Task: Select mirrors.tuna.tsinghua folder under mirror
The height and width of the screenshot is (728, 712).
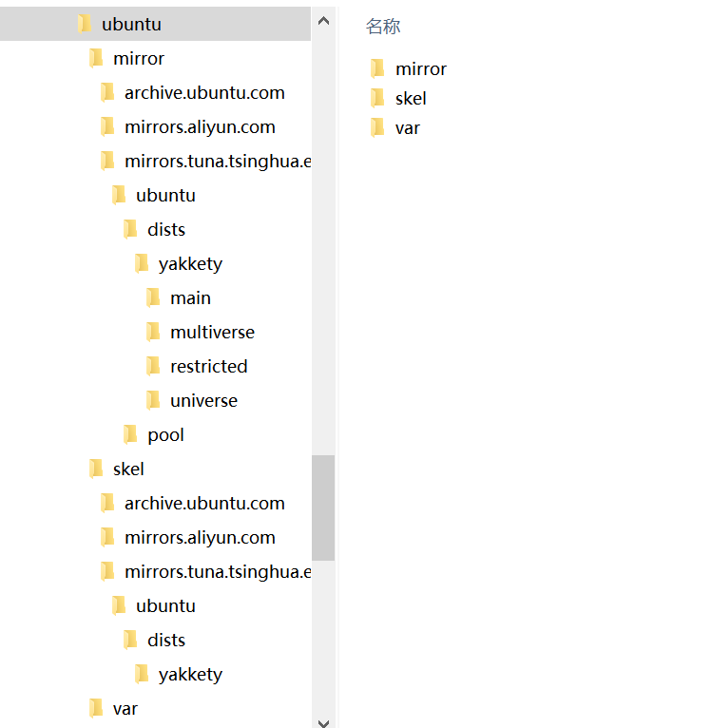Action: click(x=218, y=162)
